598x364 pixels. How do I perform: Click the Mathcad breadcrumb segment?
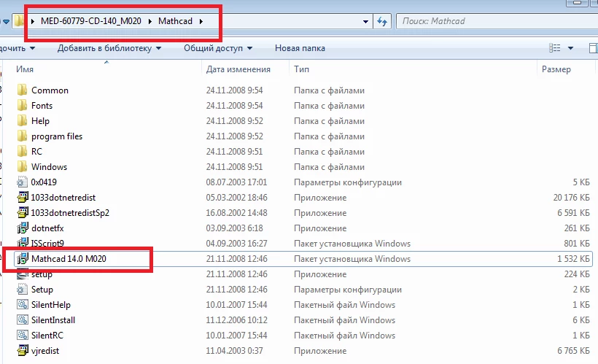(x=175, y=21)
